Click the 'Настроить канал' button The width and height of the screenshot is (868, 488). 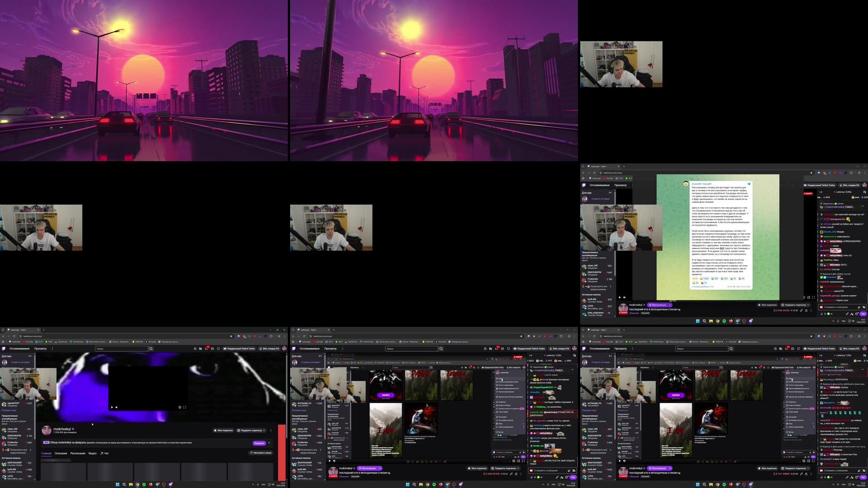tap(261, 453)
